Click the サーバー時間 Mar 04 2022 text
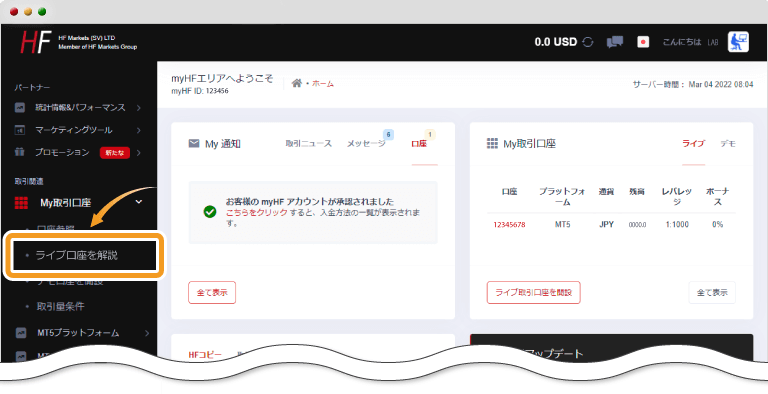The height and width of the screenshot is (394, 768). click(693, 84)
